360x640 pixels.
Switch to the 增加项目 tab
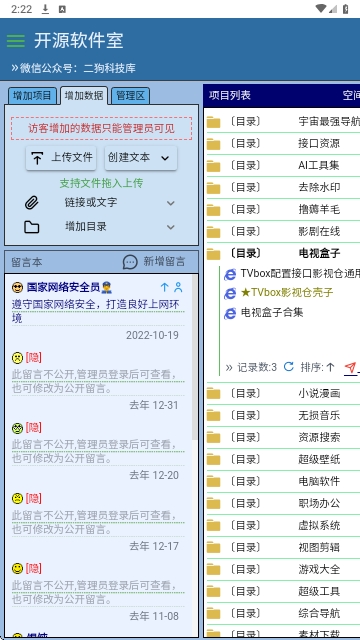click(32, 96)
